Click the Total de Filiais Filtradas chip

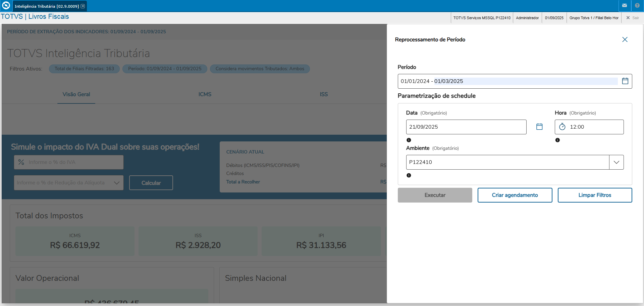point(85,69)
